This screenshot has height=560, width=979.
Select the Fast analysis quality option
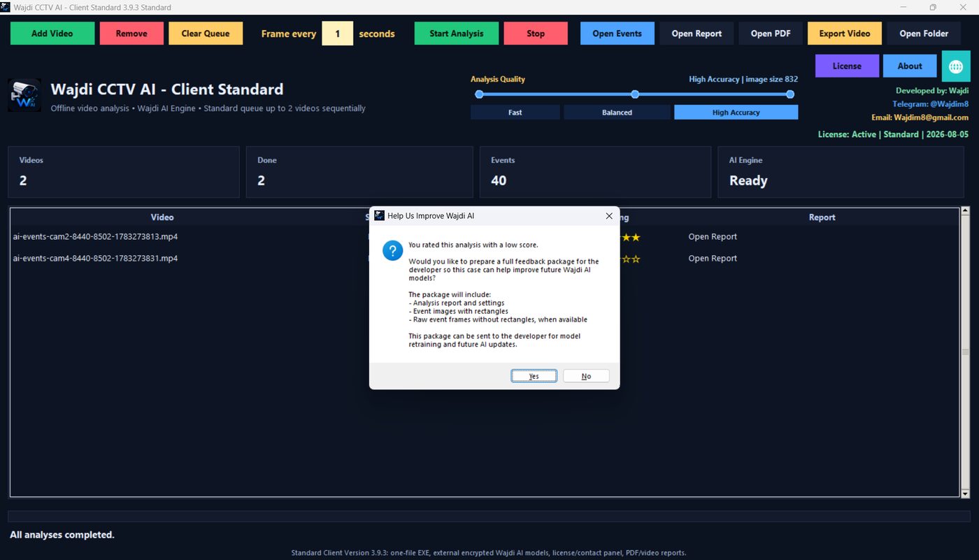point(515,113)
